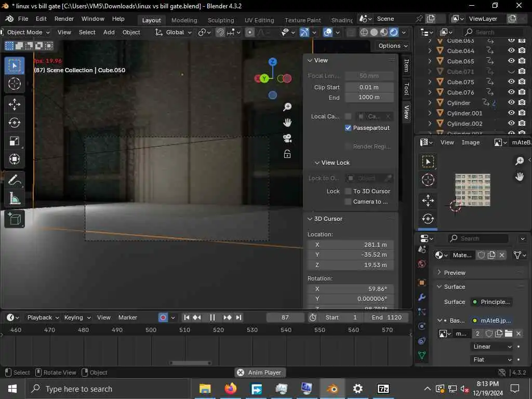Select the Select Box tool
The width and height of the screenshot is (532, 399).
14,65
